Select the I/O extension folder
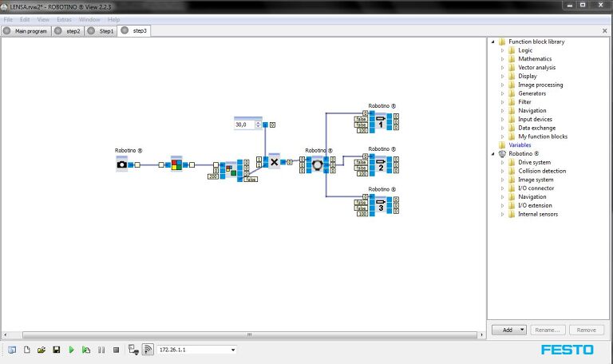This screenshot has width=613, height=364. (535, 205)
